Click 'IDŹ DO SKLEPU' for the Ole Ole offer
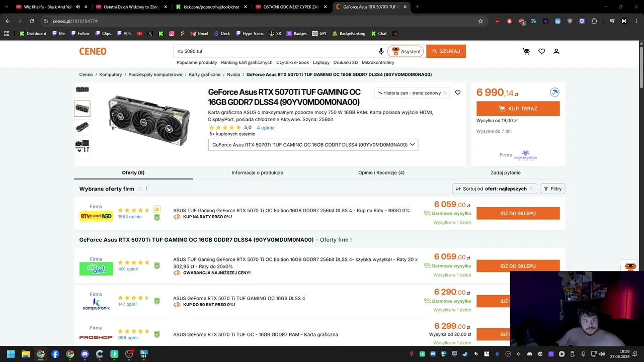Image resolution: width=644 pixels, height=362 pixels. [518, 266]
